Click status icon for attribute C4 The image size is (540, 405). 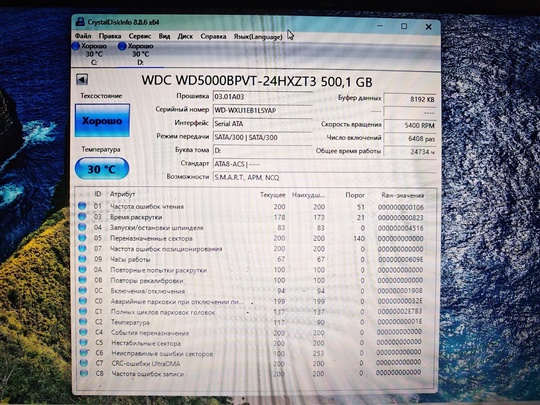tap(83, 332)
